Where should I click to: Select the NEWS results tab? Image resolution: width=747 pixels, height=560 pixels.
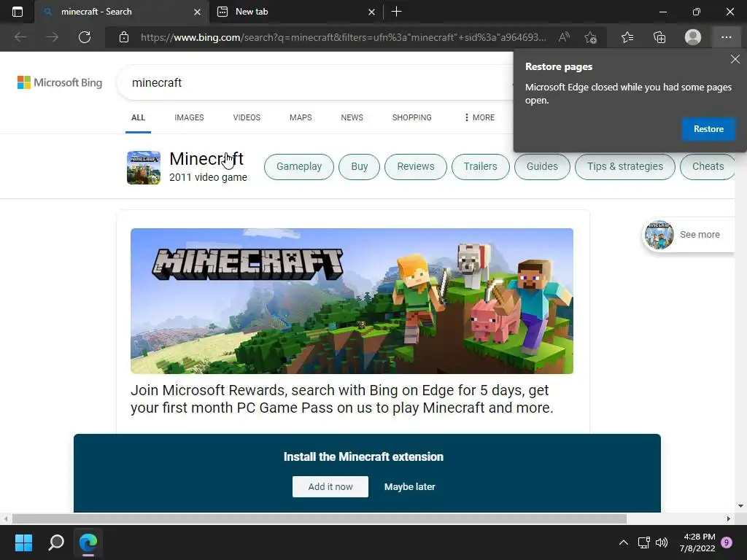click(352, 117)
